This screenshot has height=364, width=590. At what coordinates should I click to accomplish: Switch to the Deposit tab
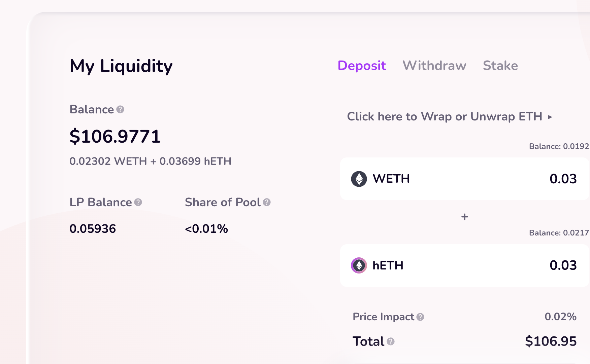[362, 66]
